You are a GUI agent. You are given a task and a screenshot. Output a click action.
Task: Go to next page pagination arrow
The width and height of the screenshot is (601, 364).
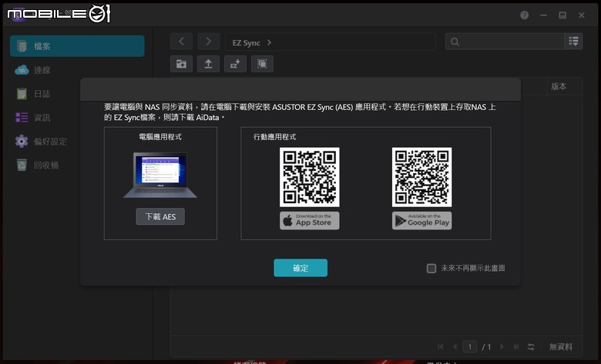502,346
